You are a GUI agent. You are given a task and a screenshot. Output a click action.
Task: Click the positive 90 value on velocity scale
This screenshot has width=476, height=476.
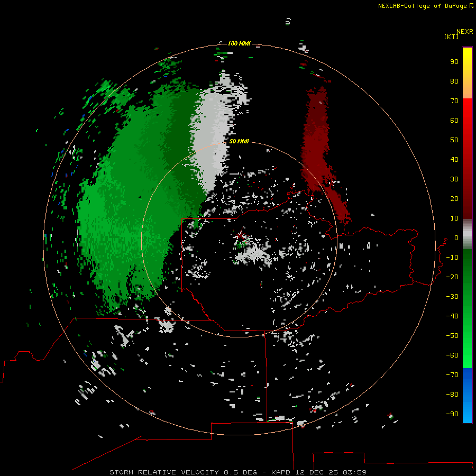(x=454, y=62)
